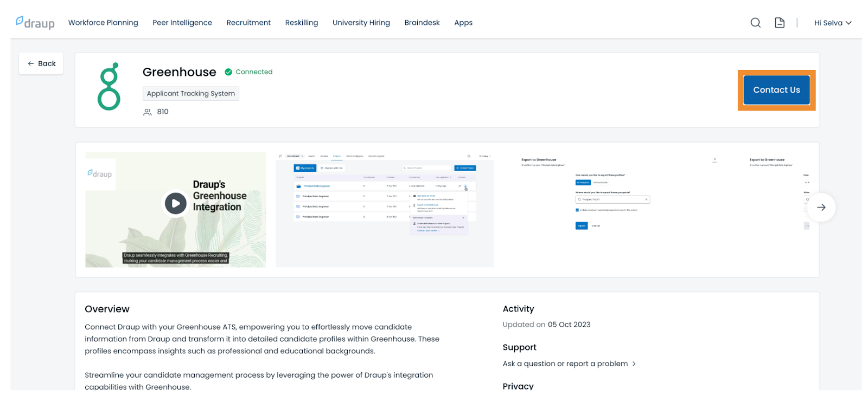Click the Draup logo in header
Screen dimensions: 868x395
(35, 22)
